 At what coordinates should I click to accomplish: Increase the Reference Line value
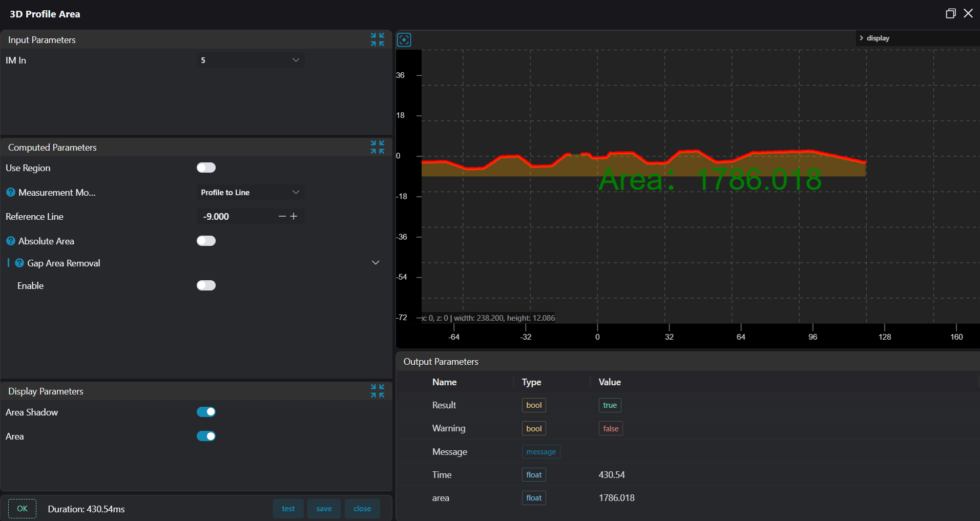[294, 217]
